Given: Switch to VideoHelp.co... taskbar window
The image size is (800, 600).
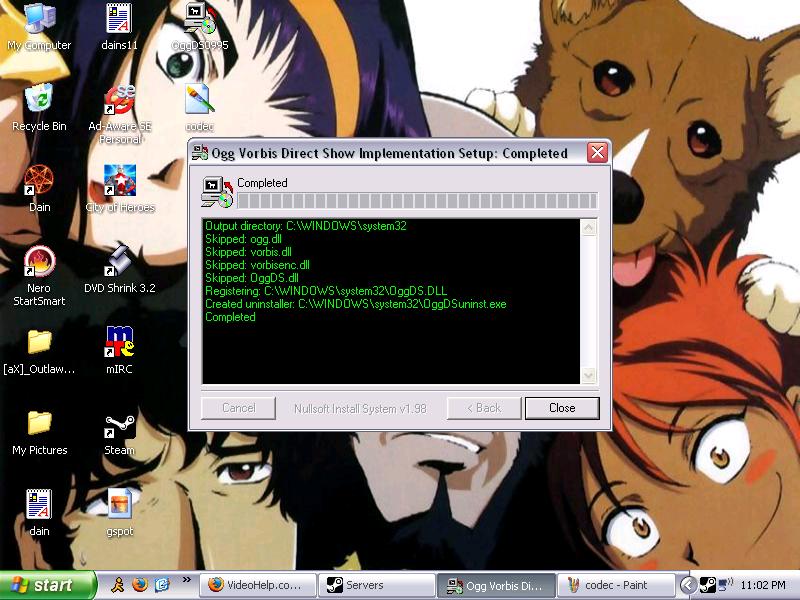Looking at the screenshot, I should click(258, 585).
